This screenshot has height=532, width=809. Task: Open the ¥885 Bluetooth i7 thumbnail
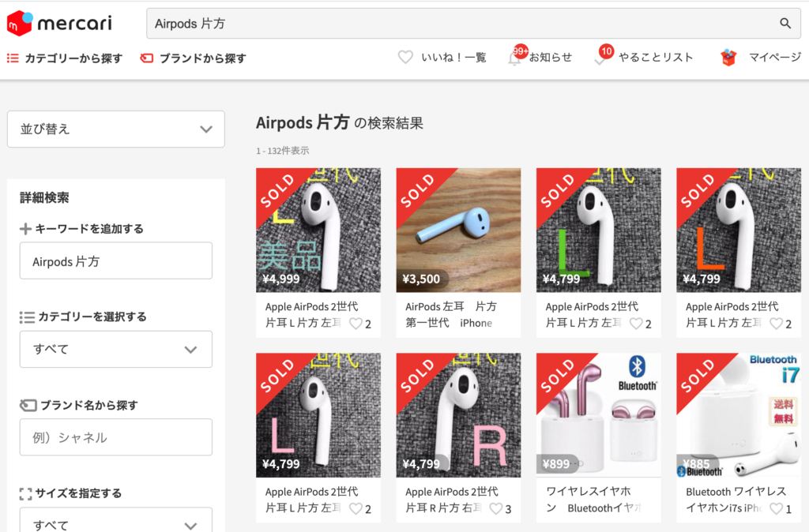(x=739, y=415)
